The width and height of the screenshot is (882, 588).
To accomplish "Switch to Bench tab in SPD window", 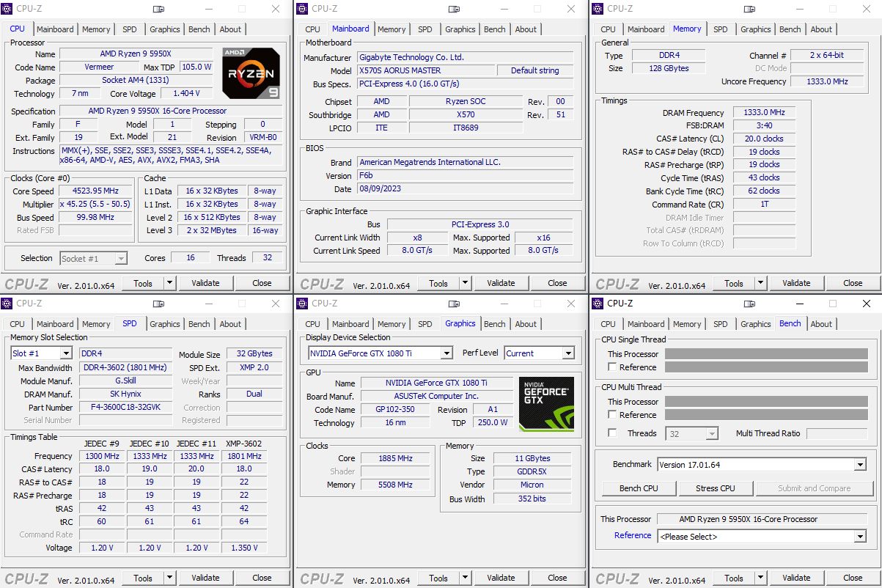I will [199, 324].
